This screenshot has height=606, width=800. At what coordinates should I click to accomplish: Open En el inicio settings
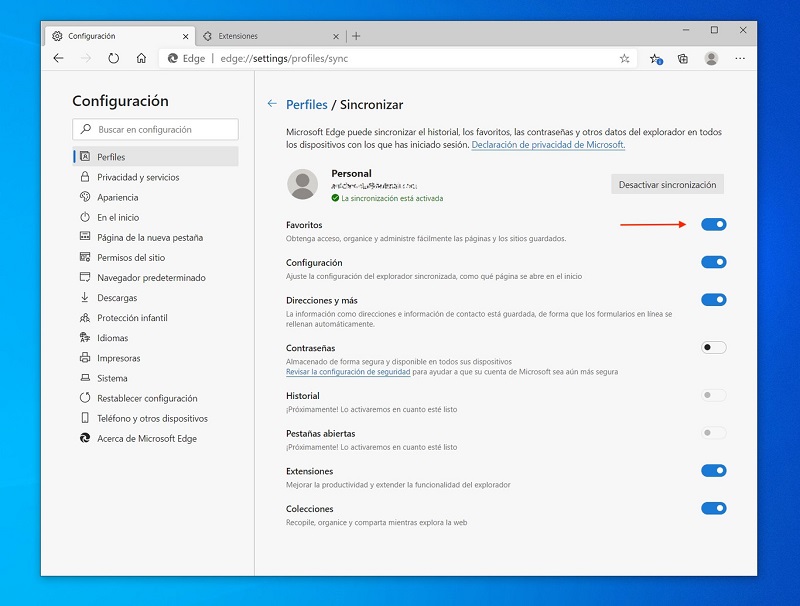tap(155, 217)
